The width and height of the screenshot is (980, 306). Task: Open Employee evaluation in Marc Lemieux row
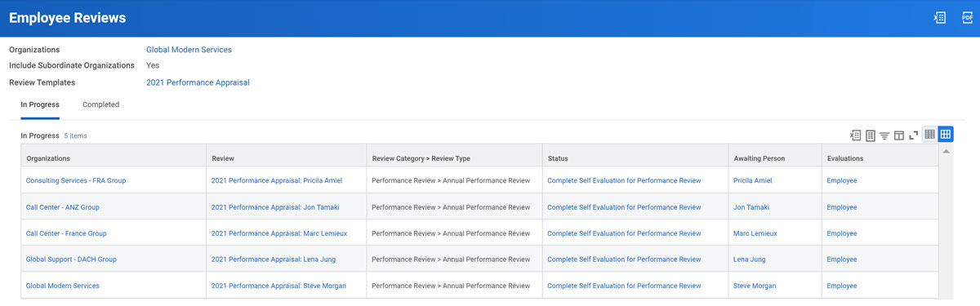coord(842,233)
